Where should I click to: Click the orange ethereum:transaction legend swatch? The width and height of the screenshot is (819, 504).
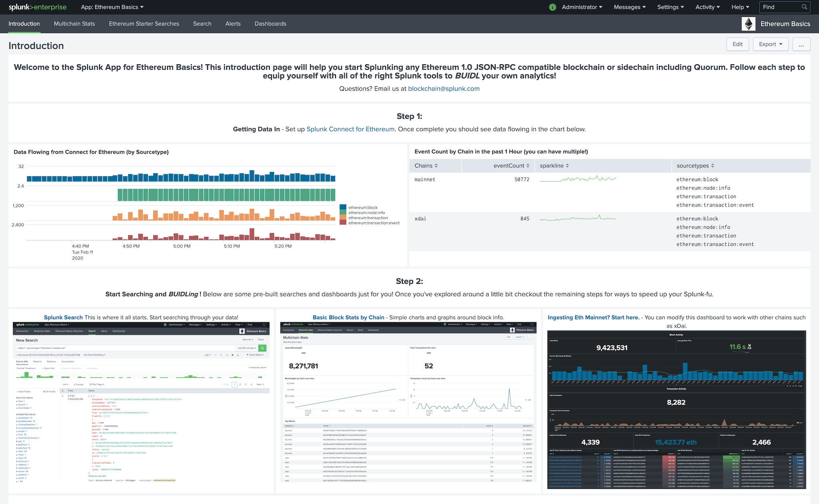click(x=343, y=218)
